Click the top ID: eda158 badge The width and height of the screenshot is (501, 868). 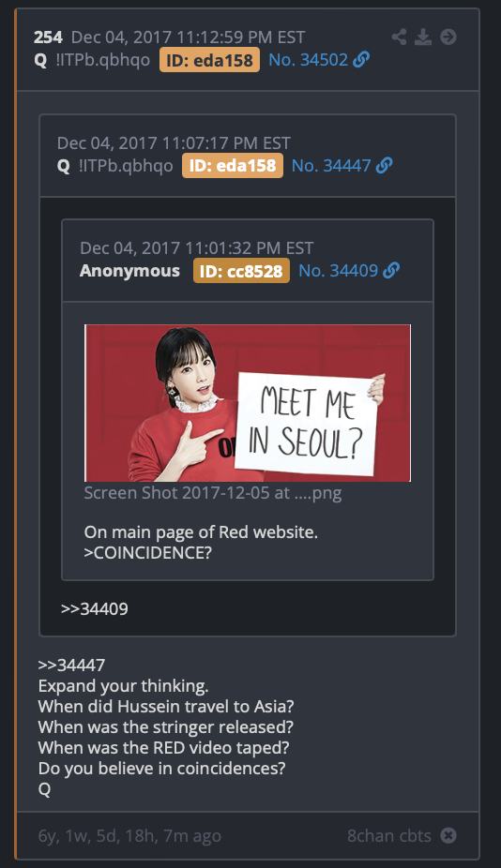tap(209, 60)
